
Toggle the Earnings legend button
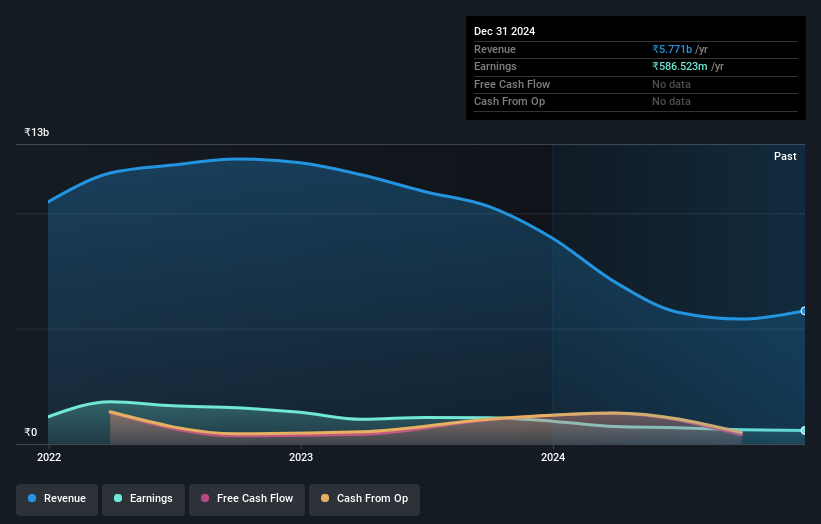coord(143,499)
